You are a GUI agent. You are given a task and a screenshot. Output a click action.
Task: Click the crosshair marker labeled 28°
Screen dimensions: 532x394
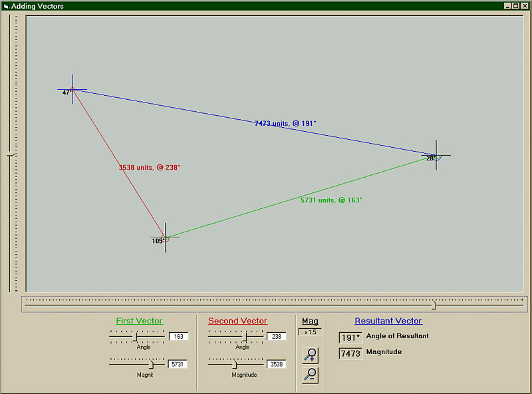(x=436, y=155)
